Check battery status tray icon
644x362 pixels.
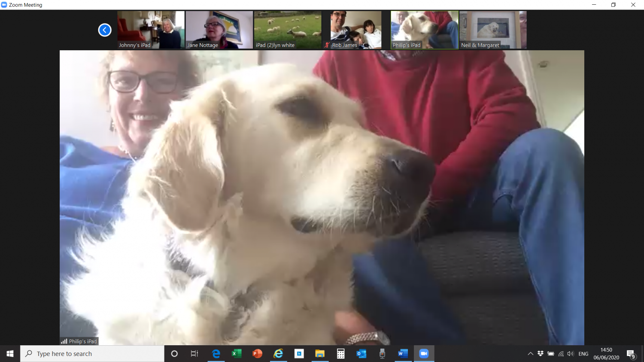pyautogui.click(x=551, y=354)
